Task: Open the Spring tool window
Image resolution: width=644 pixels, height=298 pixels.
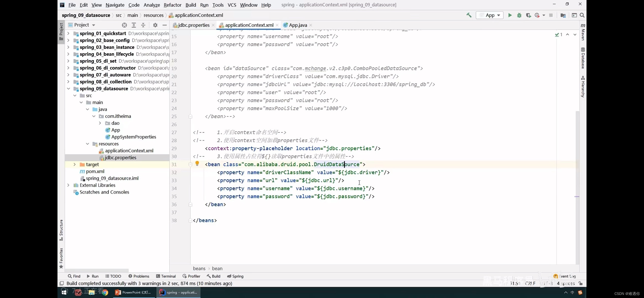Action: pos(235,276)
